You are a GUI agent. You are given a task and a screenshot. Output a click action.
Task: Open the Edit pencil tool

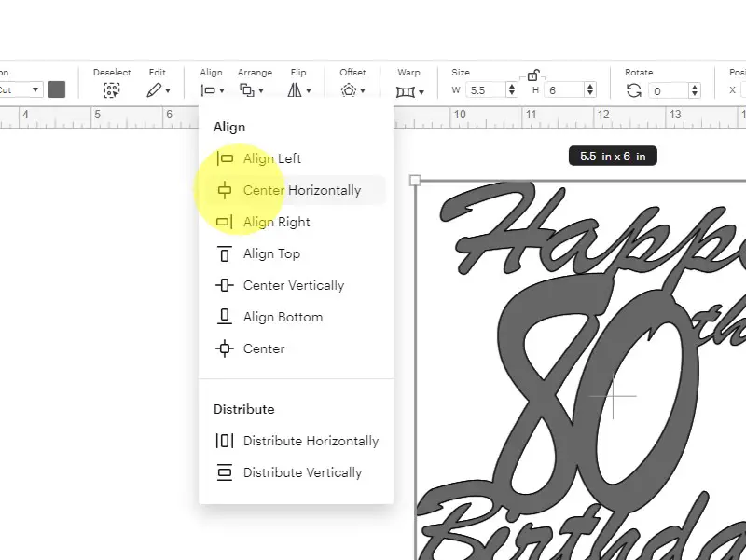tap(154, 89)
